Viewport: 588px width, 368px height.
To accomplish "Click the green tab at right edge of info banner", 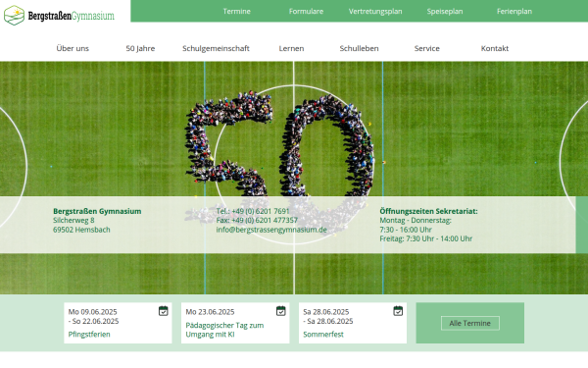I will coord(581,225).
